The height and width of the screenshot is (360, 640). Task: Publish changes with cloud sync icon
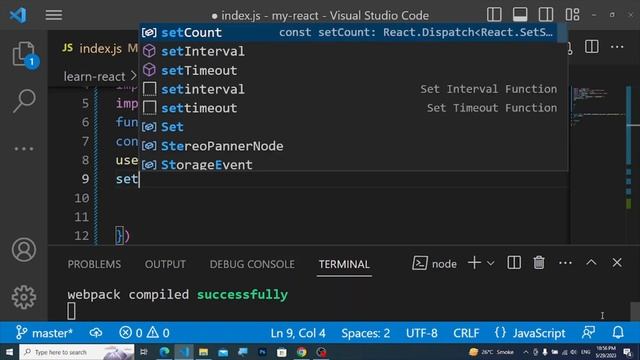pyautogui.click(x=96, y=333)
